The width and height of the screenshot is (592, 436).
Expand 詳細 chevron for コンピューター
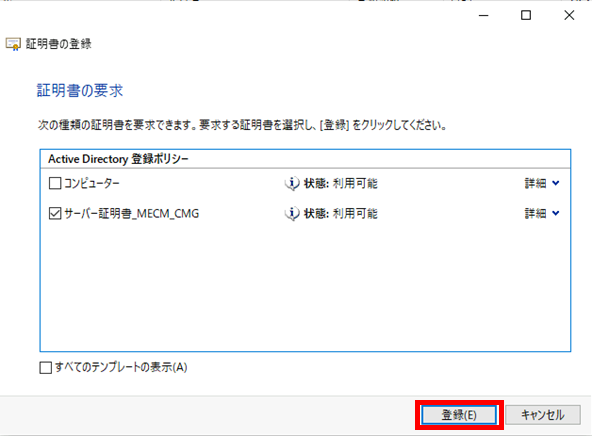pyautogui.click(x=556, y=183)
